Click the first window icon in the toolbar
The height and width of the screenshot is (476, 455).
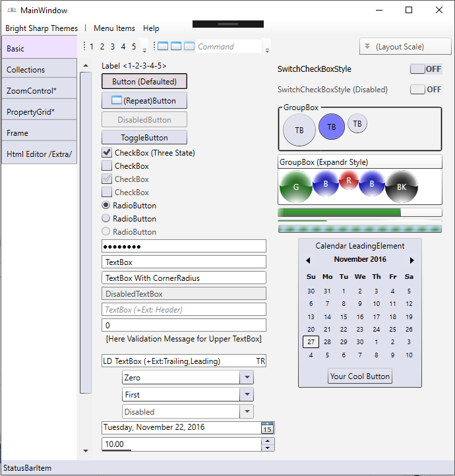click(x=162, y=46)
